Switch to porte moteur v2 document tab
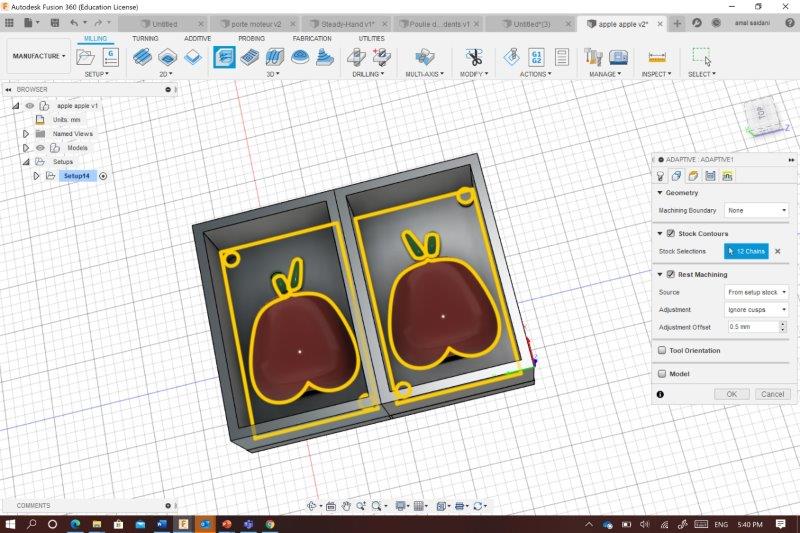The width and height of the screenshot is (800, 533). (x=255, y=24)
